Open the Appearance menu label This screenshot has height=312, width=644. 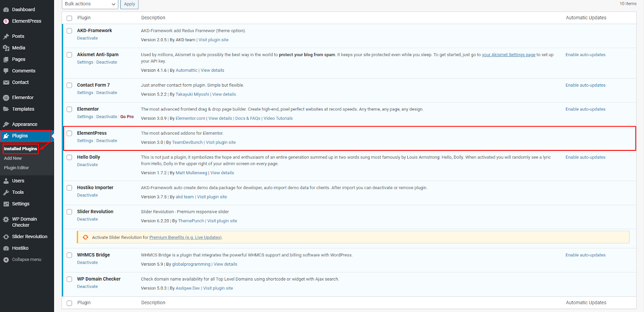(x=25, y=125)
